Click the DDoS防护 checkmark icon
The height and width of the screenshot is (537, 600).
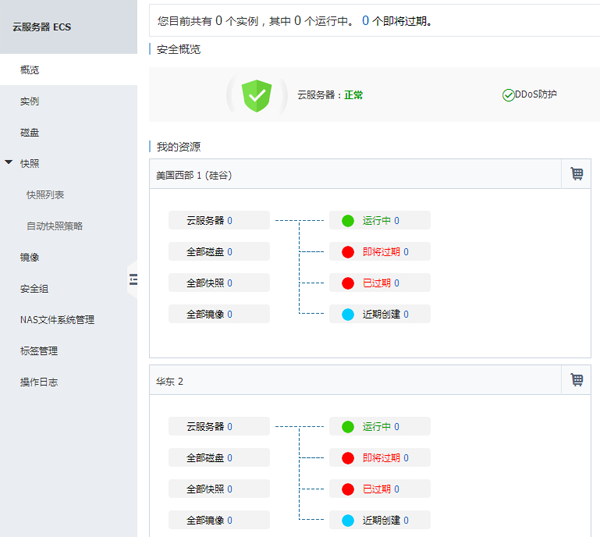click(508, 95)
